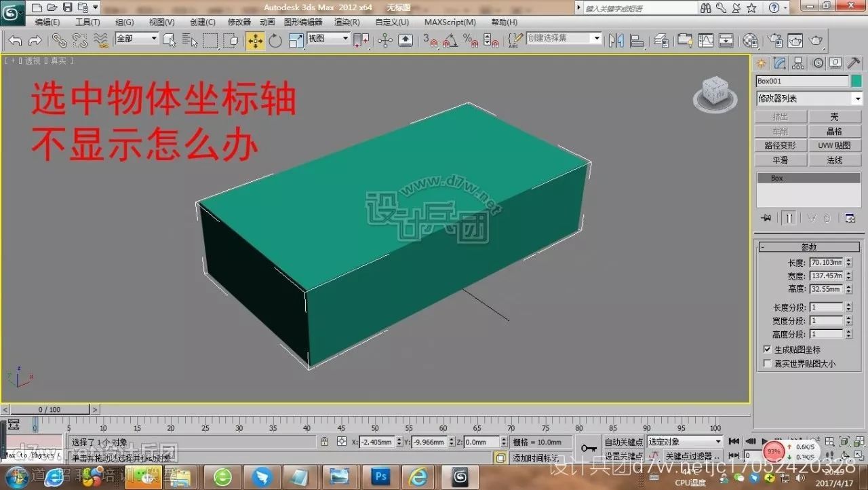Open the Curve Editor from the toolbar
This screenshot has width=868, height=490.
(705, 39)
